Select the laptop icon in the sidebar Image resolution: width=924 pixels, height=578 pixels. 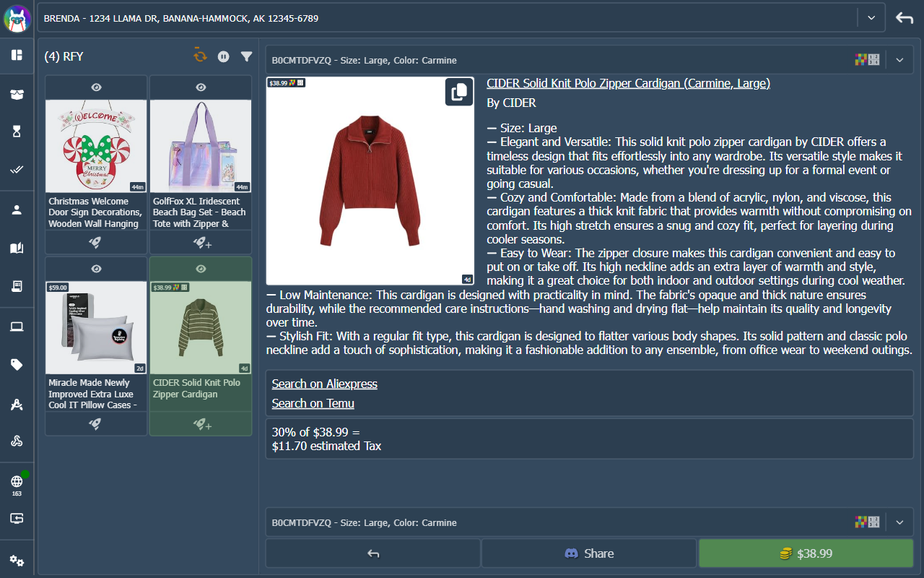(x=17, y=326)
